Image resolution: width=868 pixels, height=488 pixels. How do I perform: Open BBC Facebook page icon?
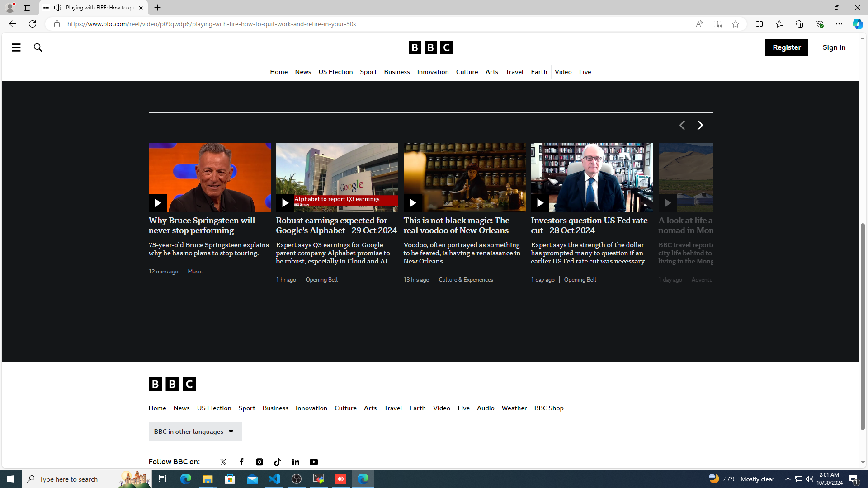pyautogui.click(x=241, y=462)
